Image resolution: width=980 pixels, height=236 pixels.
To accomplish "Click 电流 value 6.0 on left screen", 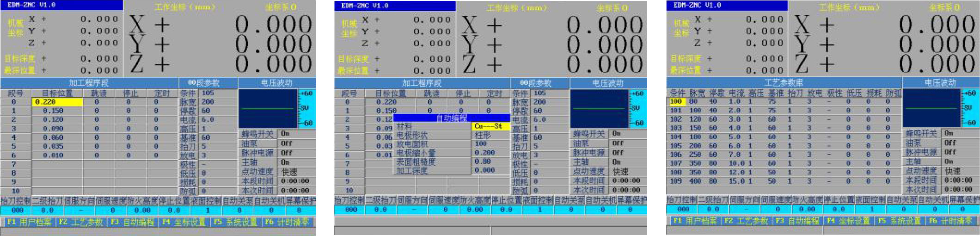I will (217, 120).
